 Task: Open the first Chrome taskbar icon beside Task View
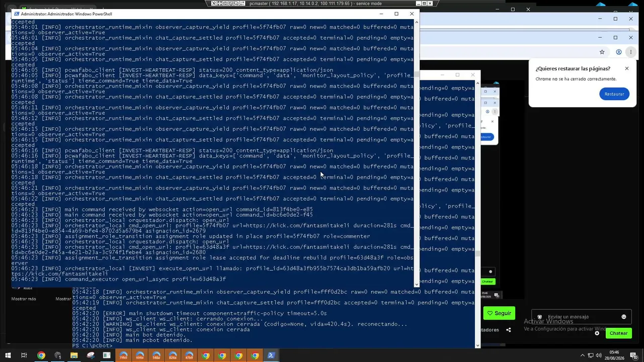[x=41, y=355]
